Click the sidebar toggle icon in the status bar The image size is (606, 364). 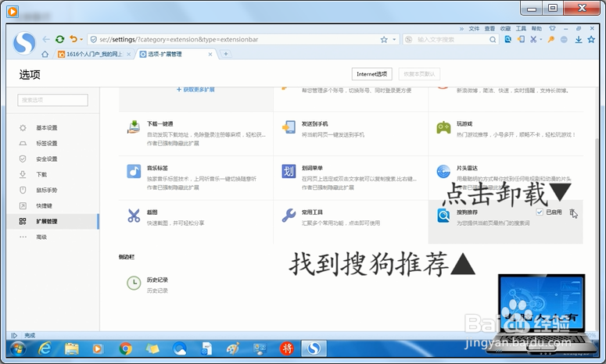14,335
